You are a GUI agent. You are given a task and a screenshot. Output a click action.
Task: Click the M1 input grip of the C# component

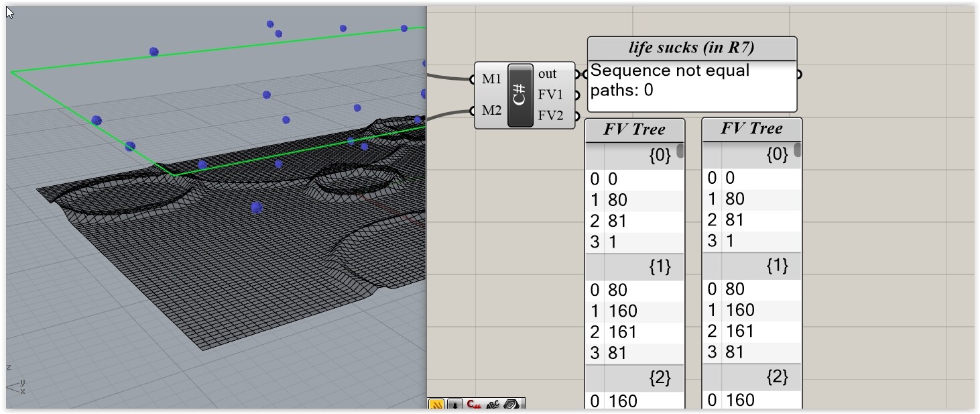471,79
